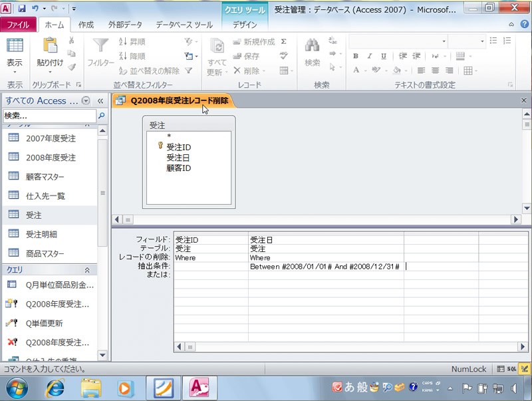Toggle italic formatting I
Viewport: 532px width, 401px height.
click(370, 56)
